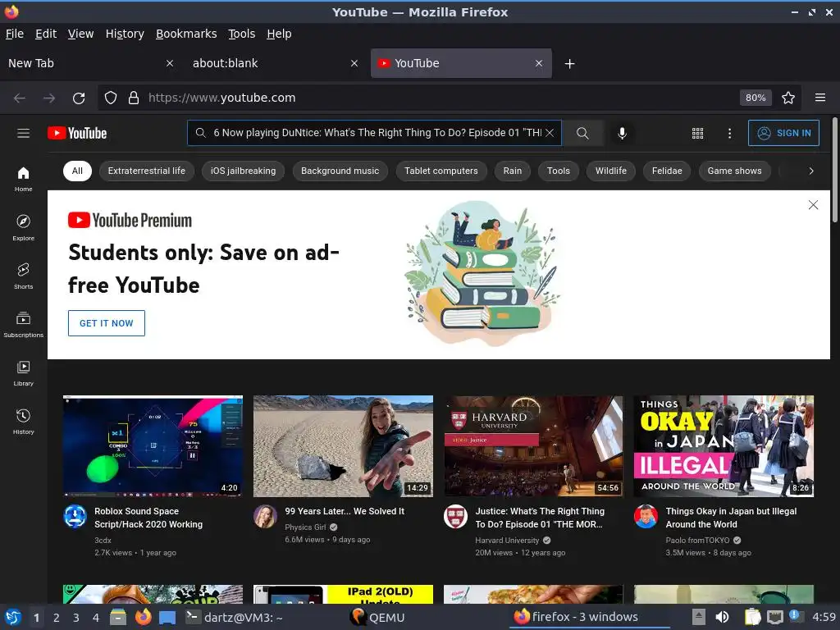
Task: Click the SIGN IN button
Action: click(783, 133)
